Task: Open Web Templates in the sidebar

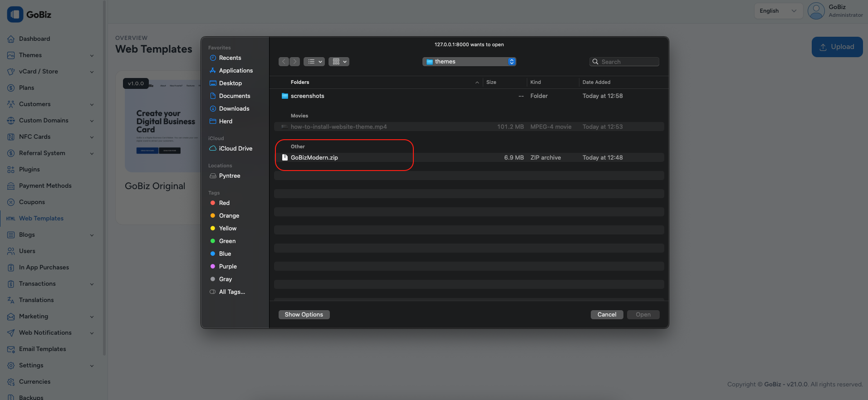Action: click(41, 219)
